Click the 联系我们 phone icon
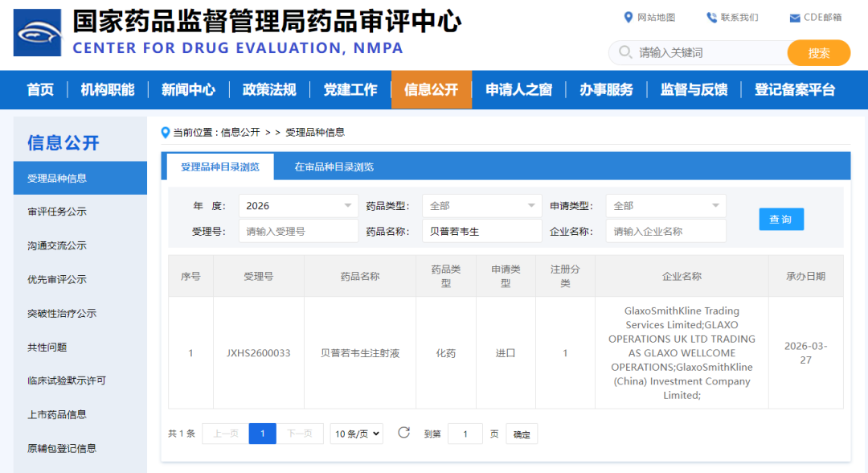This screenshot has height=473, width=868. [711, 18]
